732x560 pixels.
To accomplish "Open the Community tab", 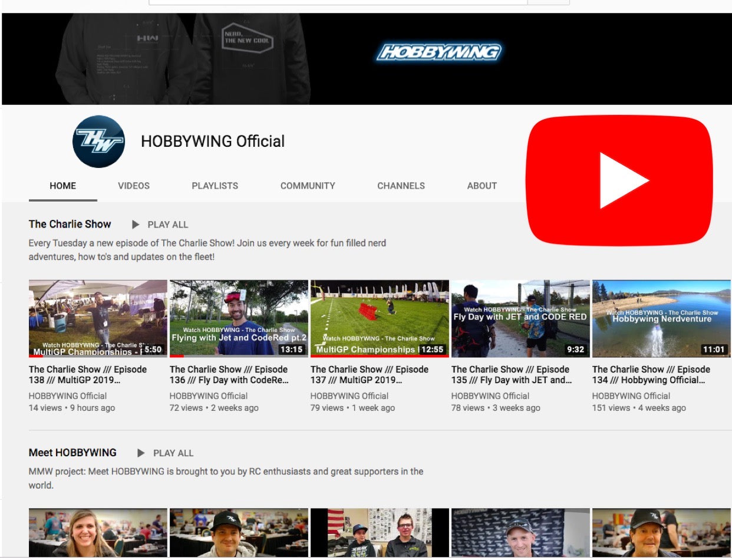I will [x=308, y=186].
